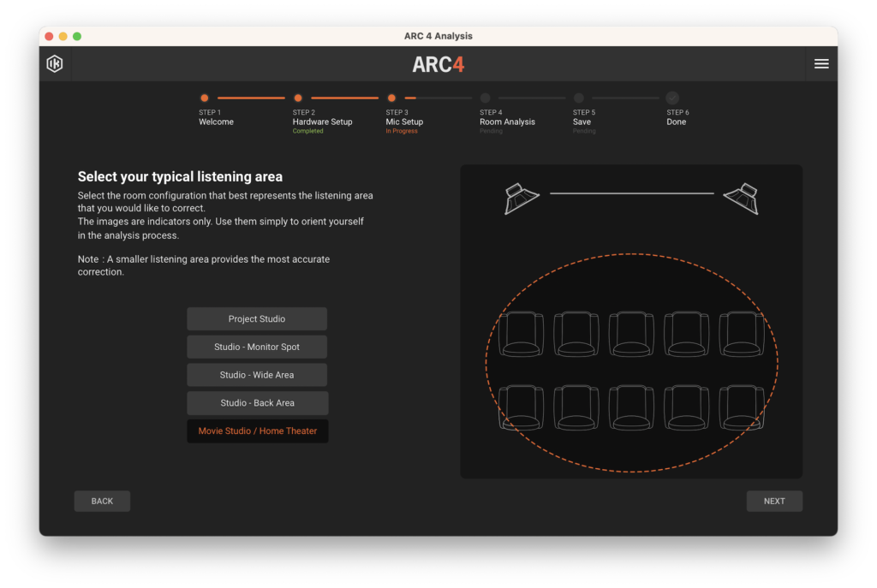Screen dimensions: 877x588
Task: Click the top-right seat in the listening area
Action: [742, 333]
